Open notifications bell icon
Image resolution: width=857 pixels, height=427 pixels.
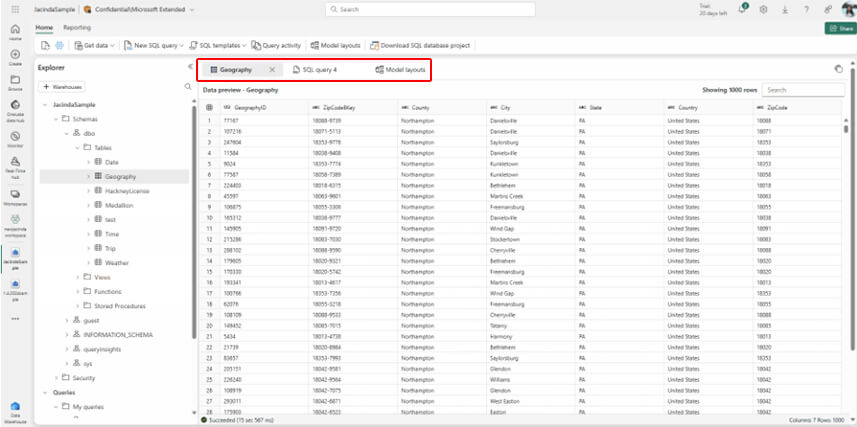[743, 9]
